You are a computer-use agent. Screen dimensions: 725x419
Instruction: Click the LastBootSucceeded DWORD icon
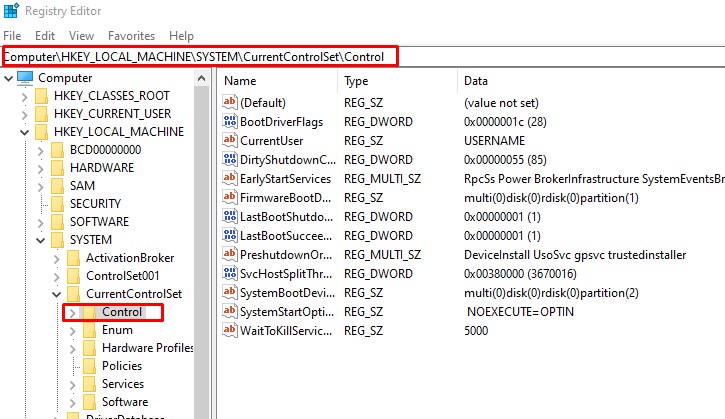tap(230, 235)
